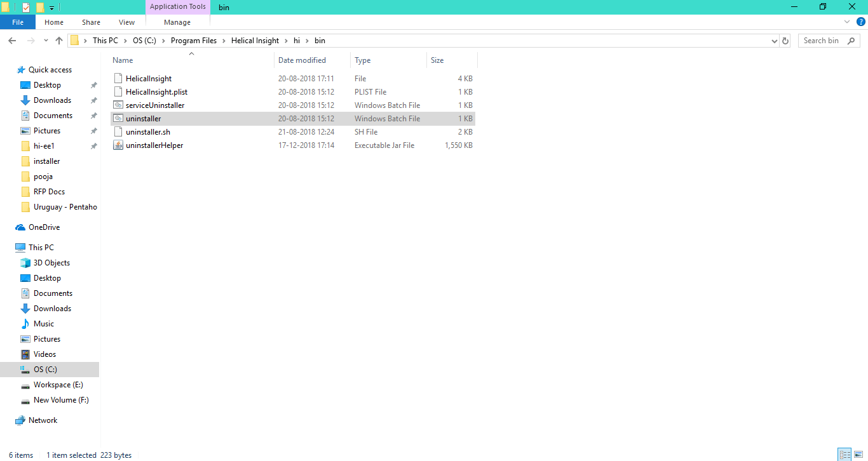Screen dimensions: 868x461
Task: Click This PC in the address bar
Action: tap(105, 41)
